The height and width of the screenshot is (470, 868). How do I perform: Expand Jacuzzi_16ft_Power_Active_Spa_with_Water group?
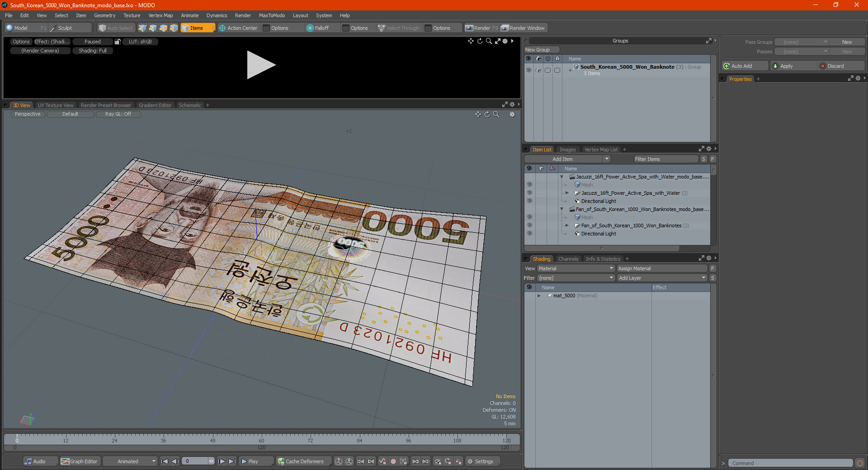[x=567, y=193]
